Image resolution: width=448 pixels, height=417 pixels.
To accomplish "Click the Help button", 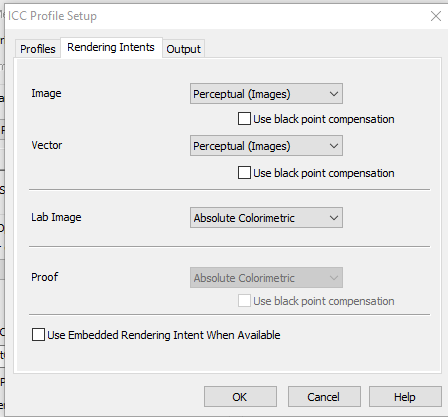I will [405, 397].
